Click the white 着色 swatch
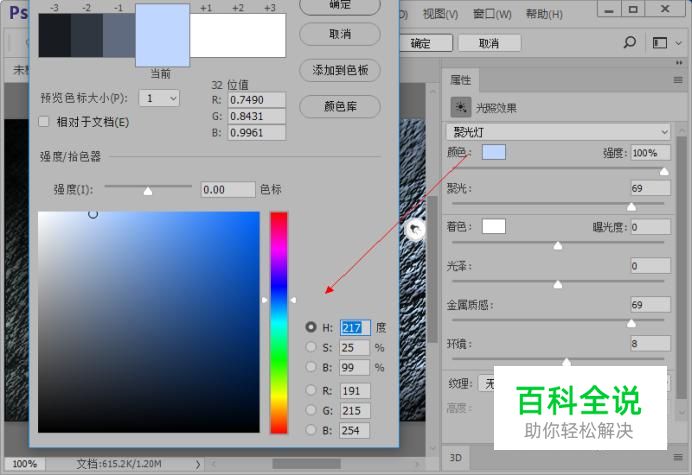This screenshot has height=475, width=692. (494, 226)
